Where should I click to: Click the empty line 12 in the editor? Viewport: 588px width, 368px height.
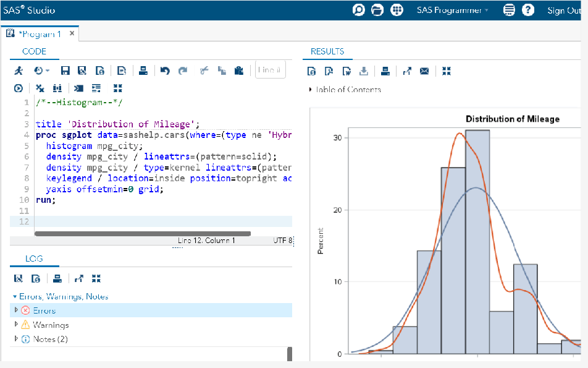click(x=163, y=221)
